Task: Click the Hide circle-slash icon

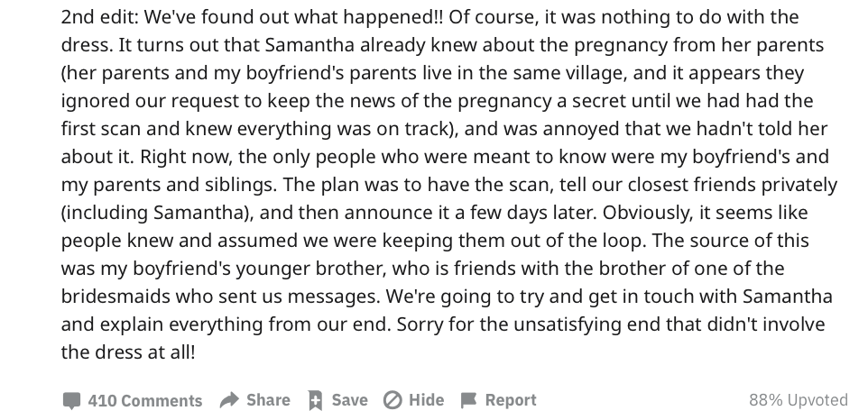Action: click(x=392, y=400)
